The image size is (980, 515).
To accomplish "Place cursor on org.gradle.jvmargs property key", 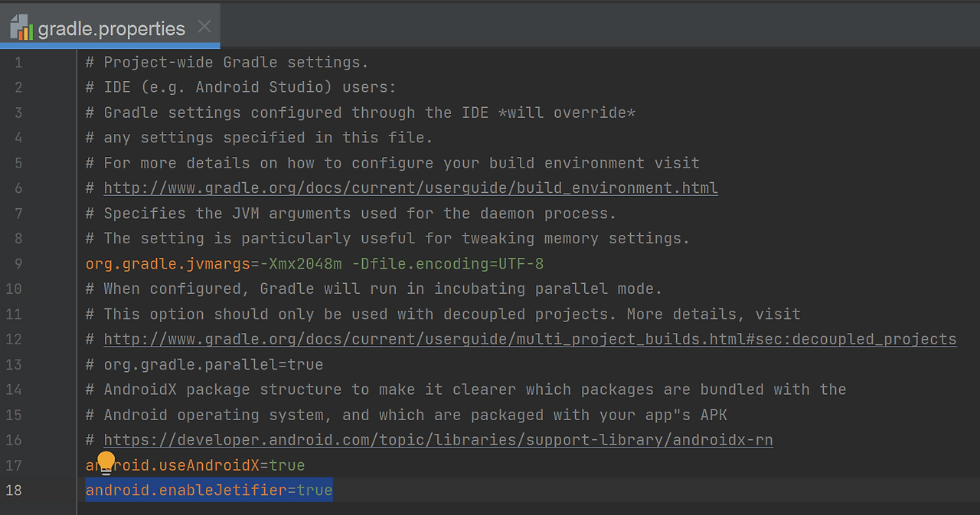I will [x=168, y=264].
